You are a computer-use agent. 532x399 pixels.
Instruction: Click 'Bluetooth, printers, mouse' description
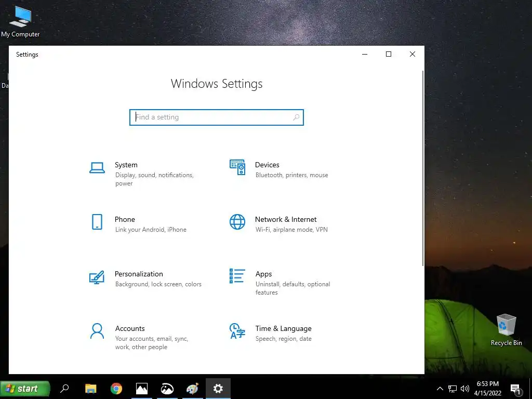(292, 175)
